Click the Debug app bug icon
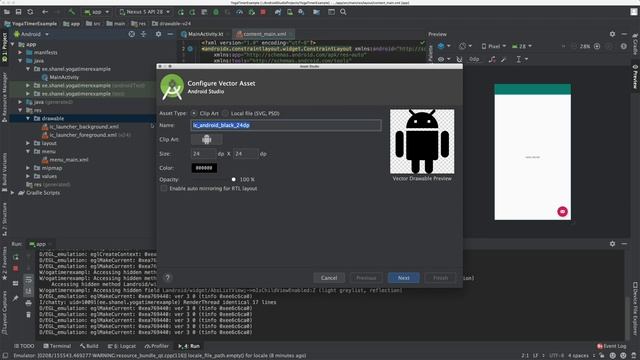Screen dimensions: 640x360 [216, 12]
